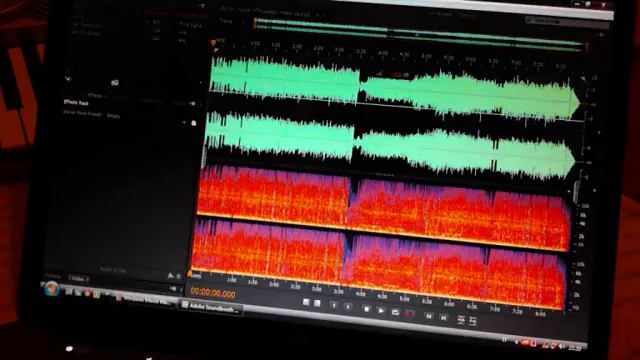Click the Effects Rack panel title
Image resolution: width=640 pixels, height=360 pixels.
coord(76,102)
